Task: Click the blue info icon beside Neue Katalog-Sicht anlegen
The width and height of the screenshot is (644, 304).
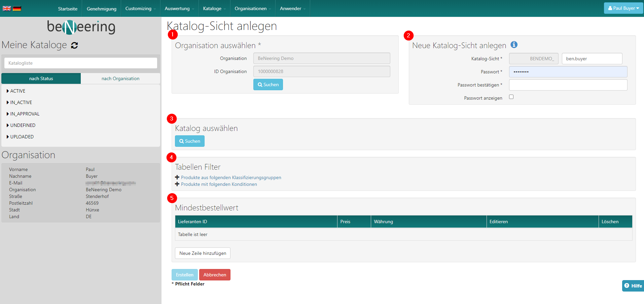Action: [x=514, y=45]
